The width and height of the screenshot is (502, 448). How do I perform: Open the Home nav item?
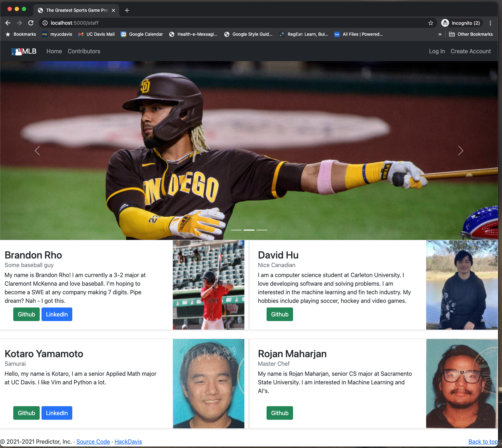tap(54, 51)
